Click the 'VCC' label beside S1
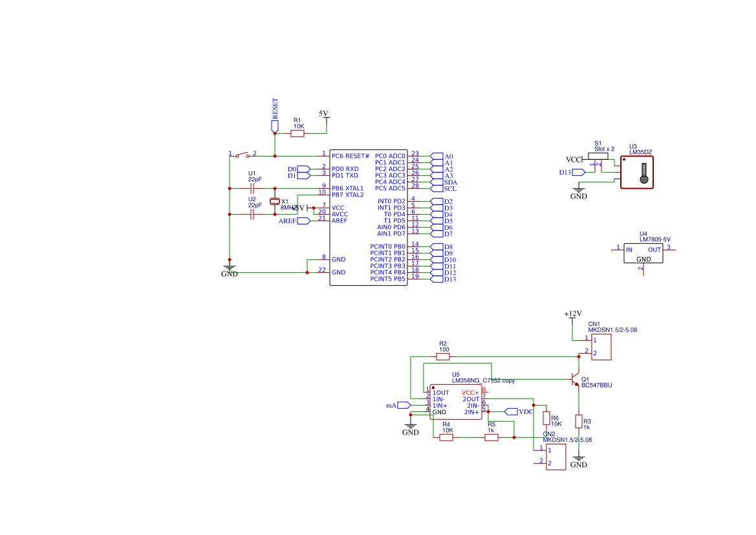 coord(574,160)
